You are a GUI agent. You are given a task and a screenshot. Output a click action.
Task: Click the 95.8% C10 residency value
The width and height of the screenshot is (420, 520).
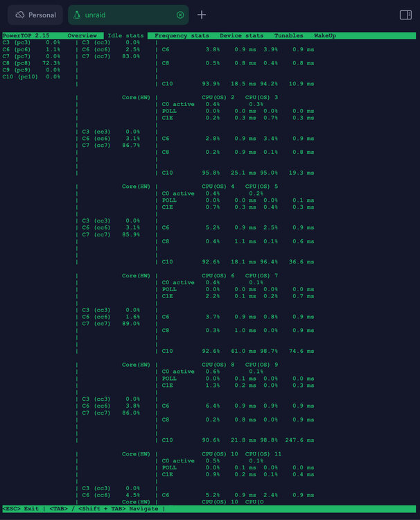211,173
